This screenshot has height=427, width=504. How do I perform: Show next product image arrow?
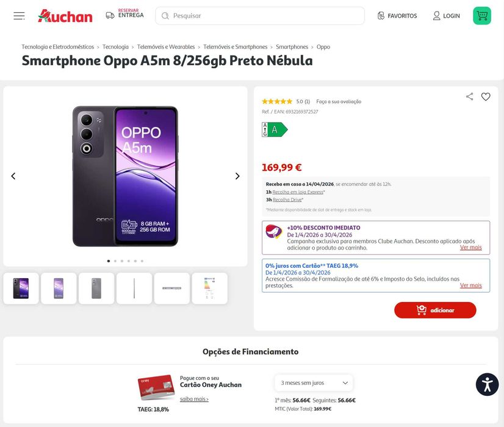click(237, 176)
